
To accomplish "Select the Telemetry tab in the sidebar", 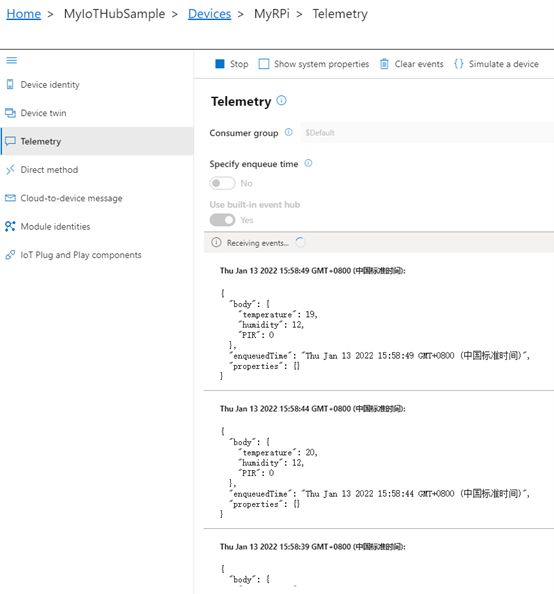I will click(97, 141).
